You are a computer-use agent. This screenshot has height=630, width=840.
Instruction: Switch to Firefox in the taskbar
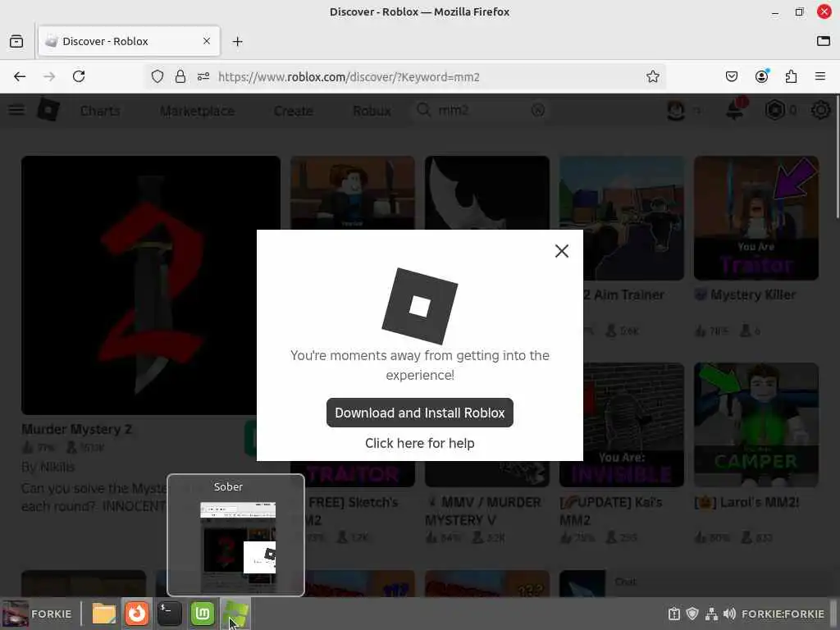[x=137, y=614]
